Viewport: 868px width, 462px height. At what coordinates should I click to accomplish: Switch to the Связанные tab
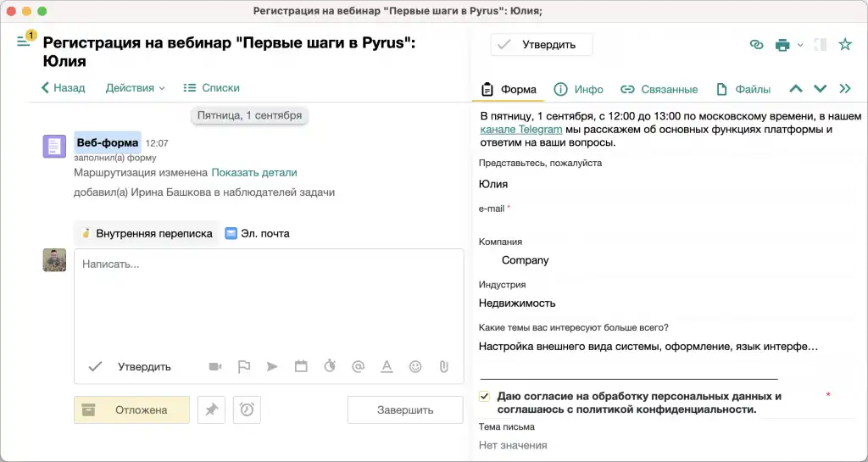pos(659,89)
